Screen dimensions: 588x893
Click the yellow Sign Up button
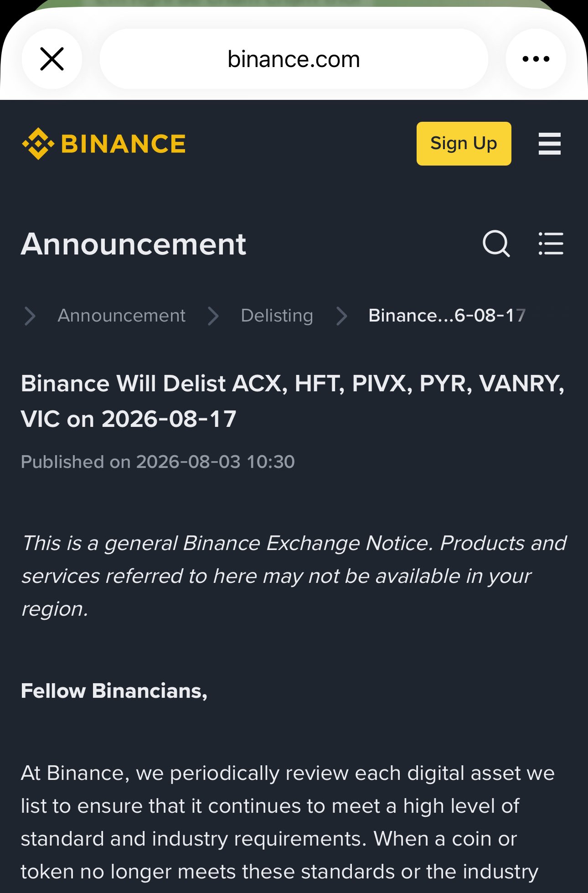point(464,144)
